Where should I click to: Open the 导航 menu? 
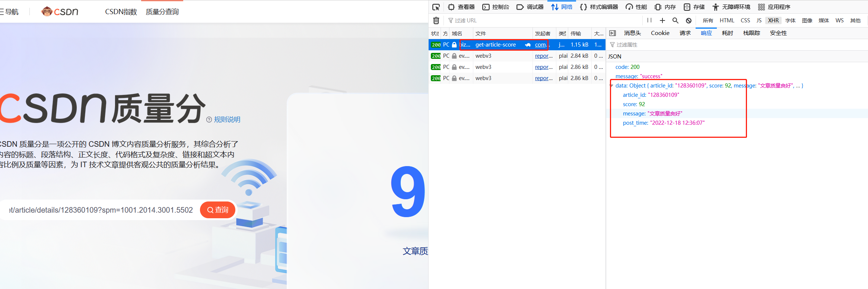pos(9,12)
